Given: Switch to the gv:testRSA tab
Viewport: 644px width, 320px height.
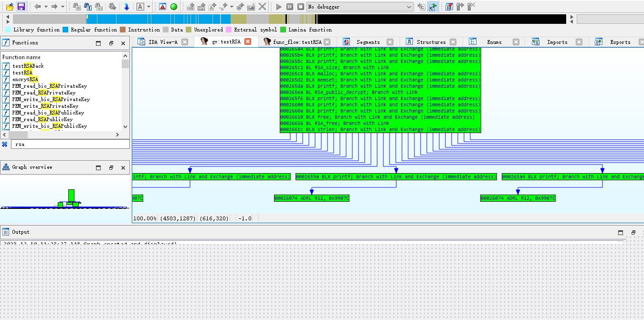Looking at the screenshot, I should pyautogui.click(x=226, y=42).
